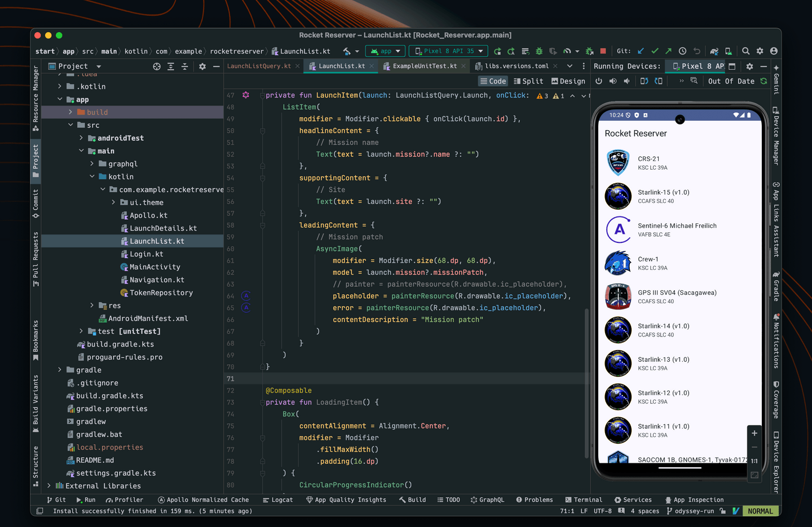Select the Debug icon in the toolbar
This screenshot has width=812, height=527.
pyautogui.click(x=539, y=51)
